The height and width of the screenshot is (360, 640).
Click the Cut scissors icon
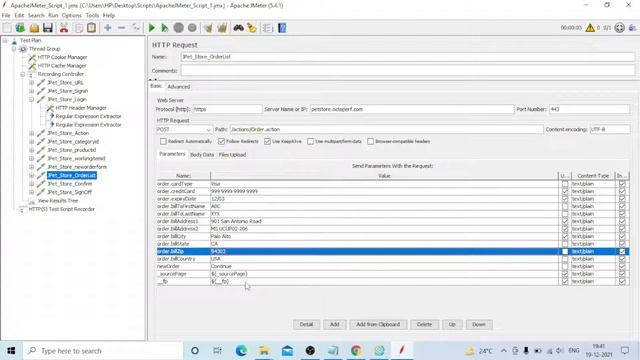click(x=64, y=28)
